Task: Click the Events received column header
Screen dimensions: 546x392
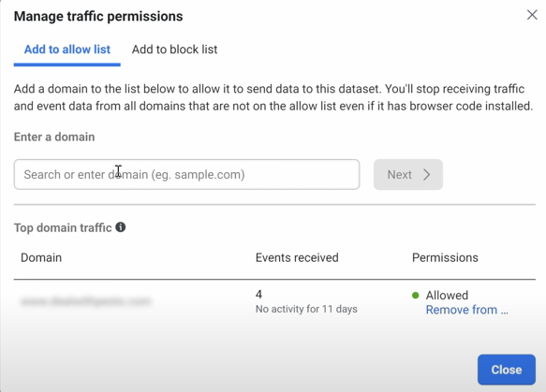Action: [x=297, y=257]
